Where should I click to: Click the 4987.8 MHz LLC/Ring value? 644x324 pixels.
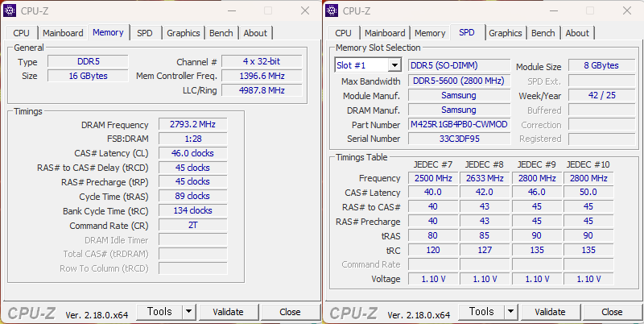tap(262, 90)
